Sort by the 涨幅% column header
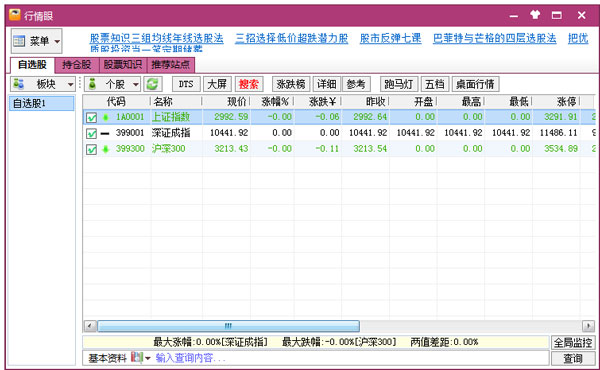 [x=272, y=102]
